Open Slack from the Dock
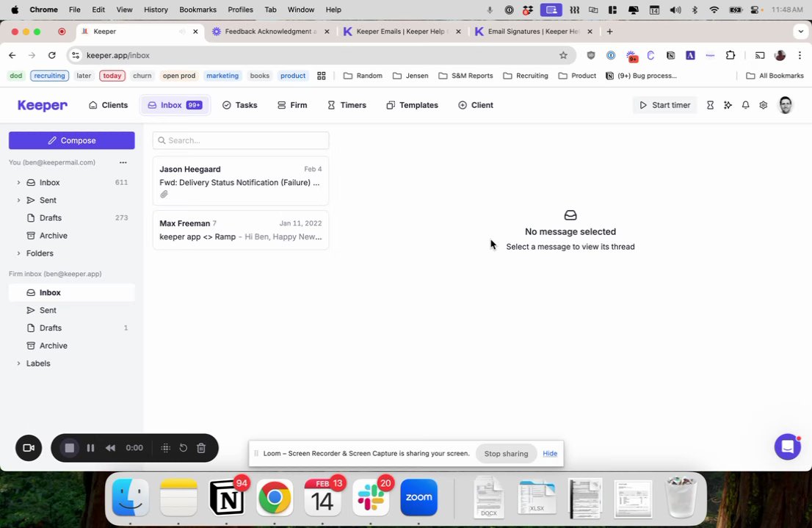Screen dimensions: 812x528 [x=371, y=497]
